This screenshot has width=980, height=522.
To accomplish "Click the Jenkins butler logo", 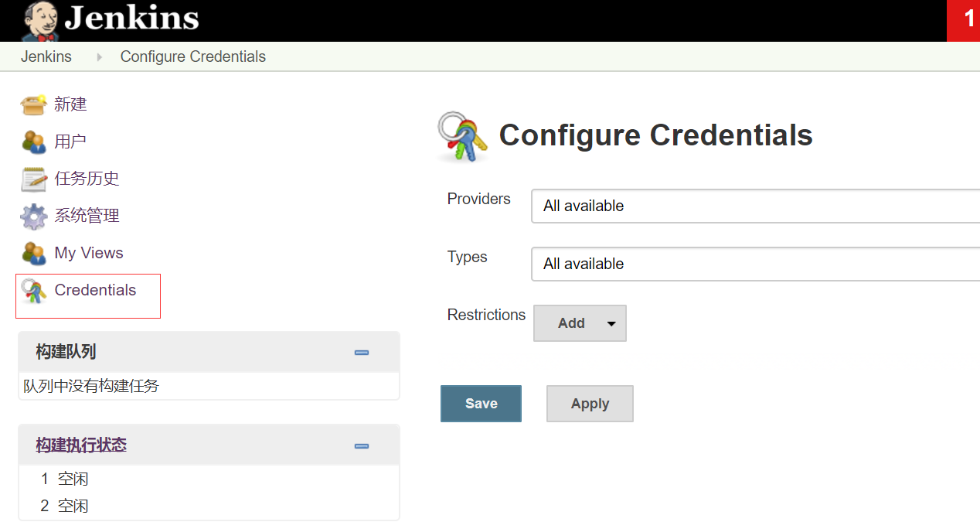I will click(41, 20).
